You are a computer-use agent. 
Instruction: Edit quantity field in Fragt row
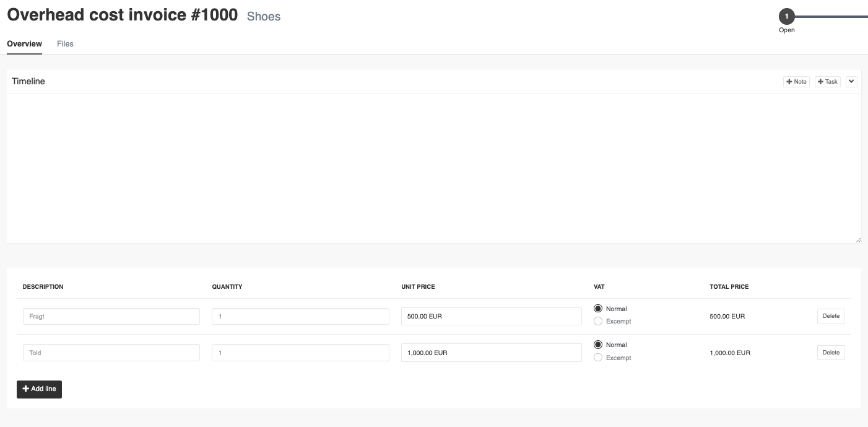pyautogui.click(x=300, y=316)
